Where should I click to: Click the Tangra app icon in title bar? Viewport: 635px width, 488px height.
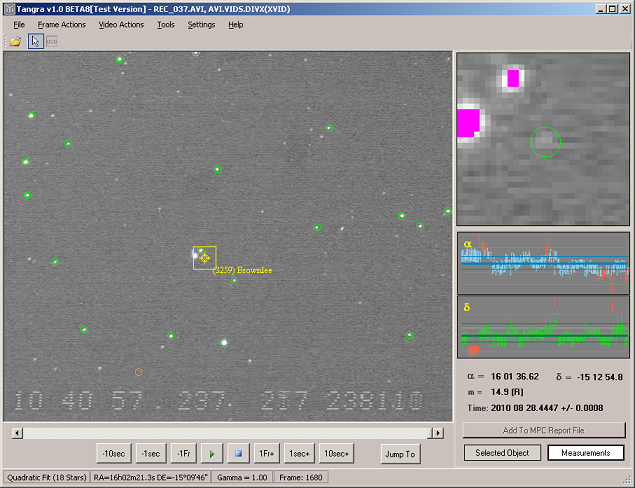(x=9, y=9)
